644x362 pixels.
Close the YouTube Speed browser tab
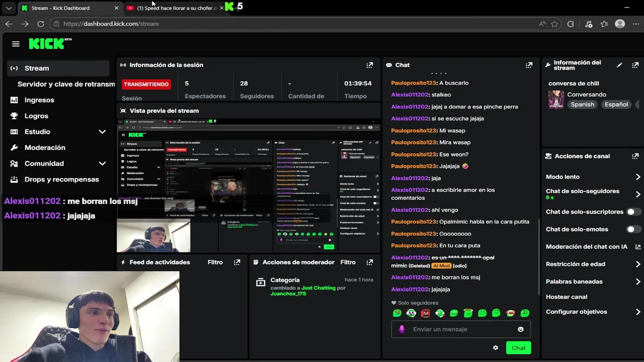[x=221, y=8]
